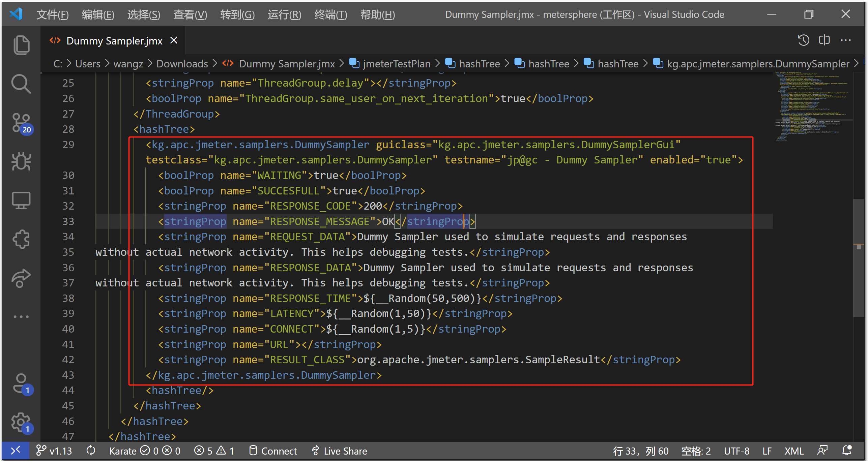Synchronize changes icon in status bar
The width and height of the screenshot is (868, 463).
coord(91,451)
